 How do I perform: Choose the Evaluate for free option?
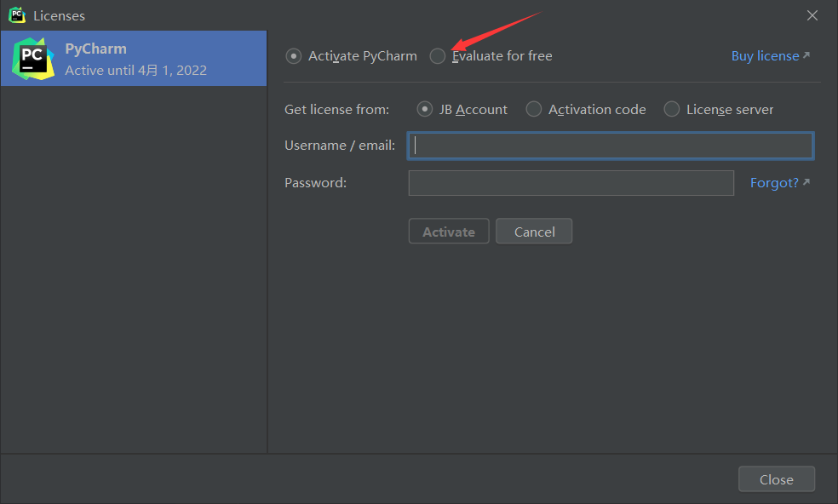click(x=438, y=56)
